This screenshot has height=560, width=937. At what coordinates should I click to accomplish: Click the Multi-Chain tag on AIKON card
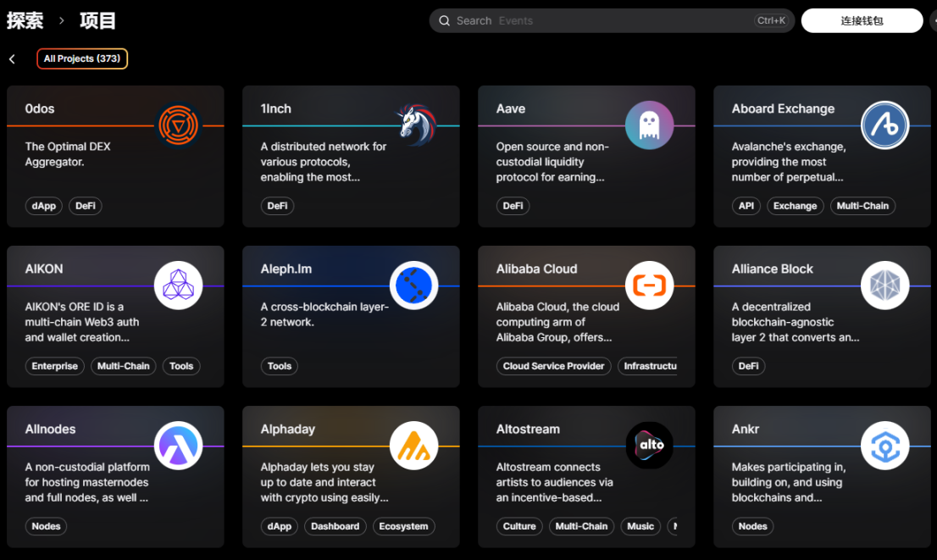(124, 366)
